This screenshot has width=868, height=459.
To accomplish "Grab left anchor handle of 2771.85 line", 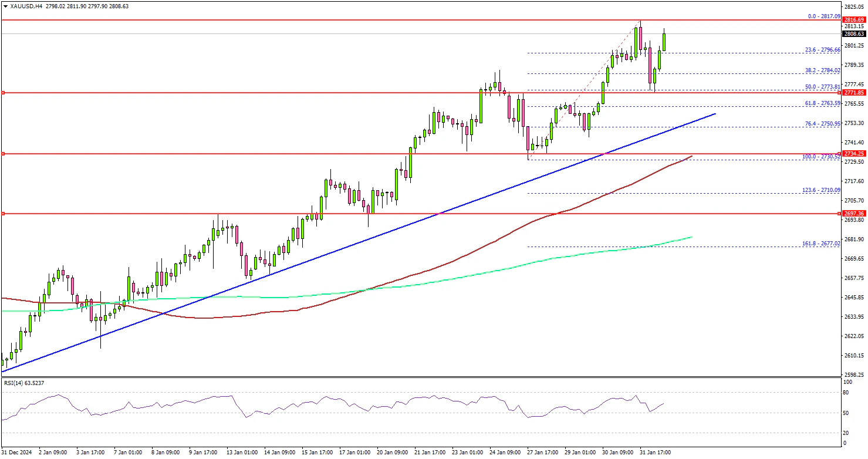I will pos(3,93).
